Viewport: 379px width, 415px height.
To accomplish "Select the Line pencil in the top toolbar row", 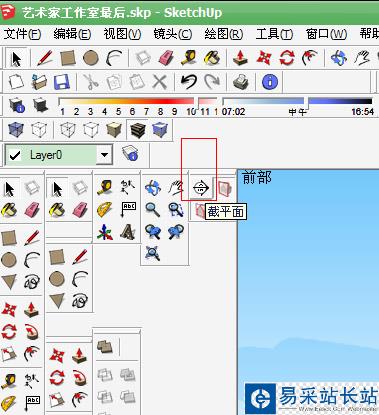I will (x=45, y=58).
